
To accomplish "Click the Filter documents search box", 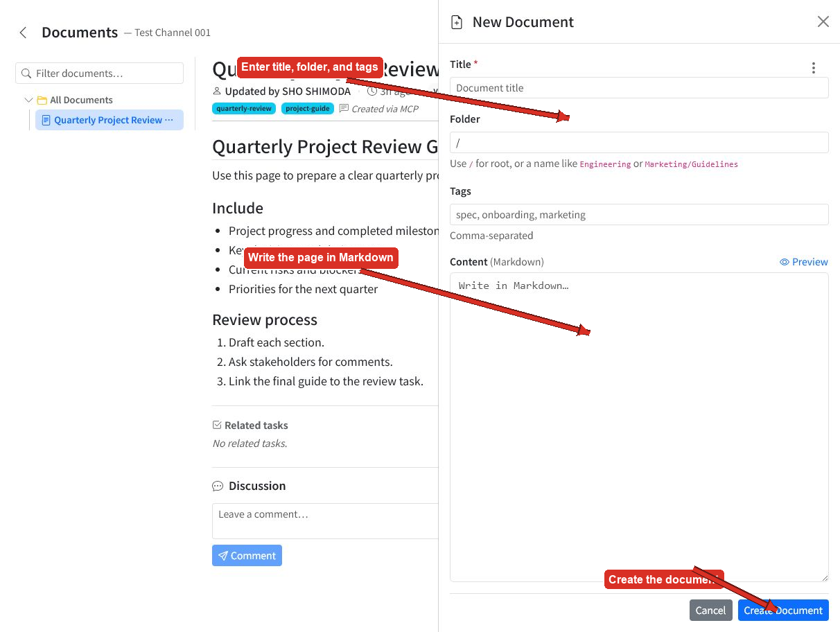I will 99,73.
